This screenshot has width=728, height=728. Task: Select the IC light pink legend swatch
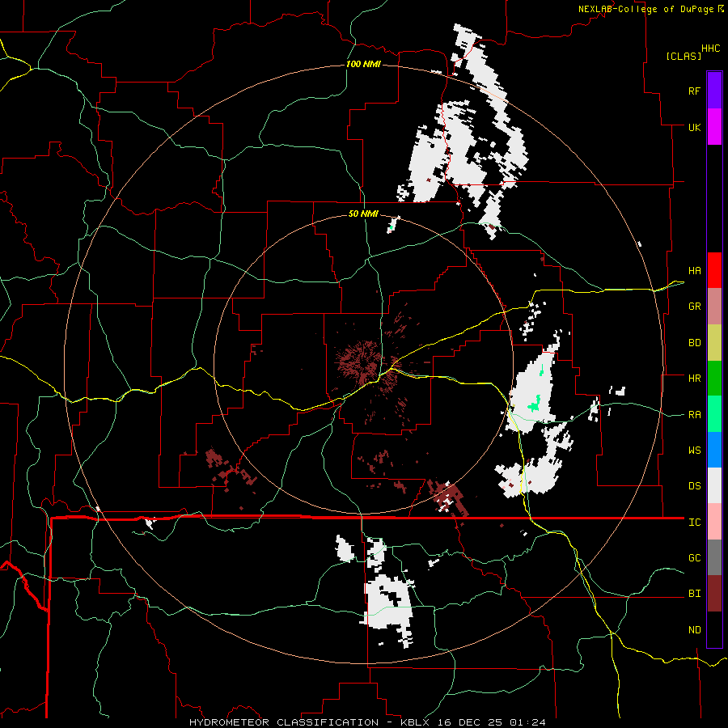pyautogui.click(x=714, y=522)
